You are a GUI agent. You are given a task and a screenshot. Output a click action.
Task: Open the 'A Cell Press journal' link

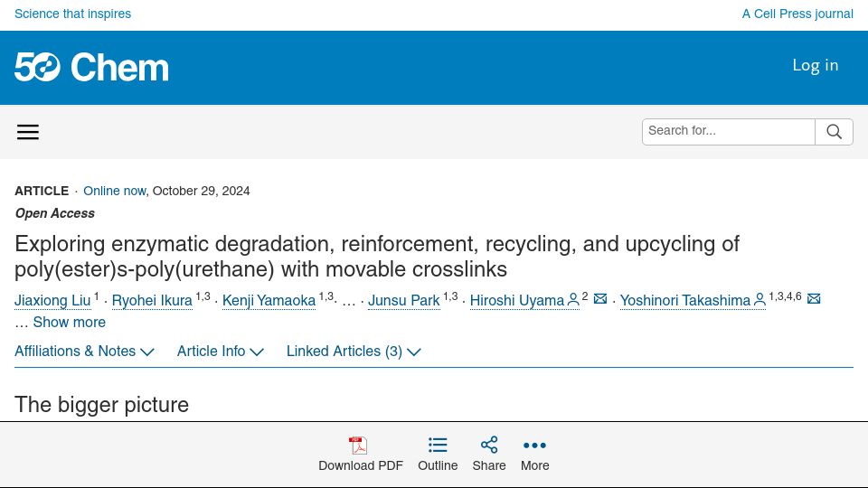(797, 14)
